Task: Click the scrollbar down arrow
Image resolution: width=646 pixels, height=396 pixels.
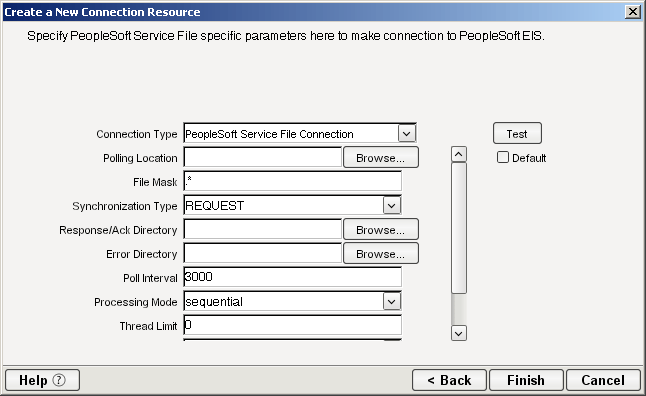Action: click(x=459, y=333)
